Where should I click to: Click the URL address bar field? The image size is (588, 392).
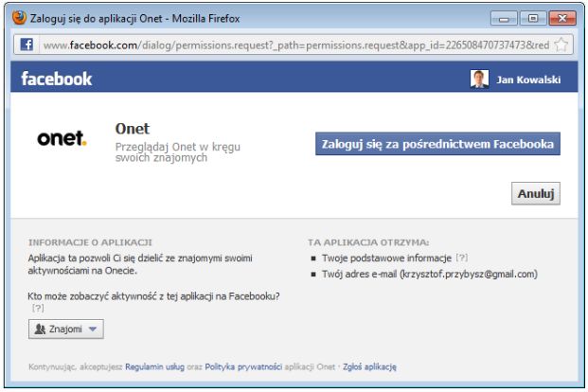coord(294,45)
